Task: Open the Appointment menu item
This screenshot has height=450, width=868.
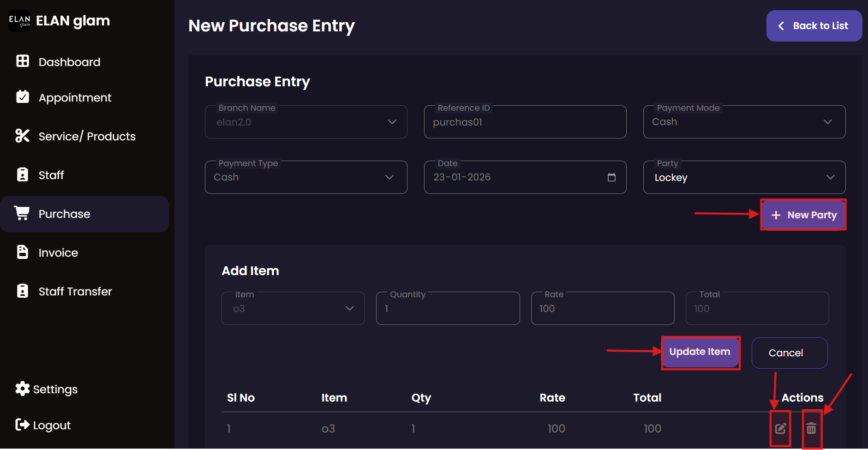Action: coord(75,97)
